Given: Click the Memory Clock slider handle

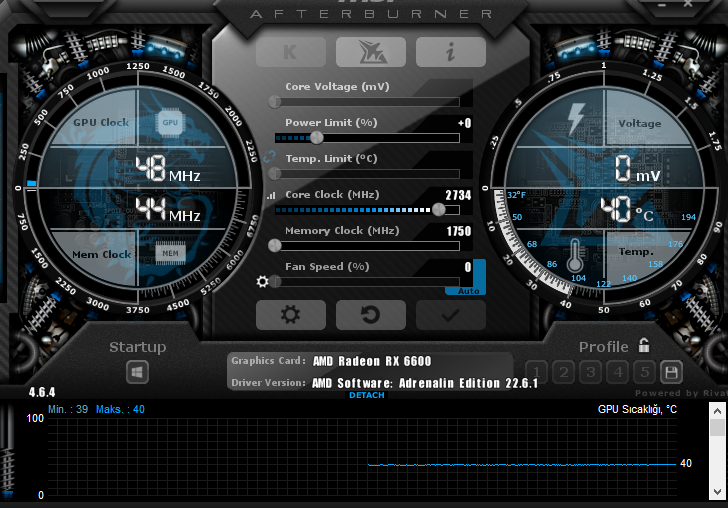Looking at the screenshot, I should 275,245.
